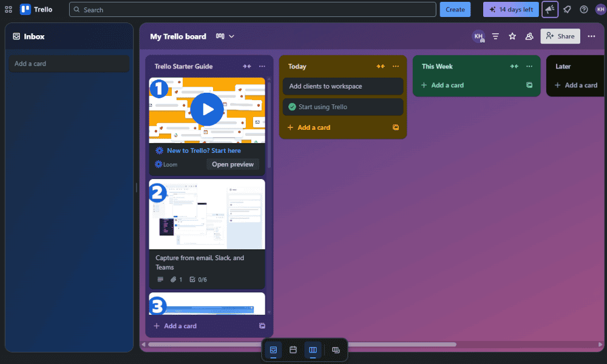Create from template in Today list
Viewport: 607px width, 364px height.
click(x=396, y=127)
